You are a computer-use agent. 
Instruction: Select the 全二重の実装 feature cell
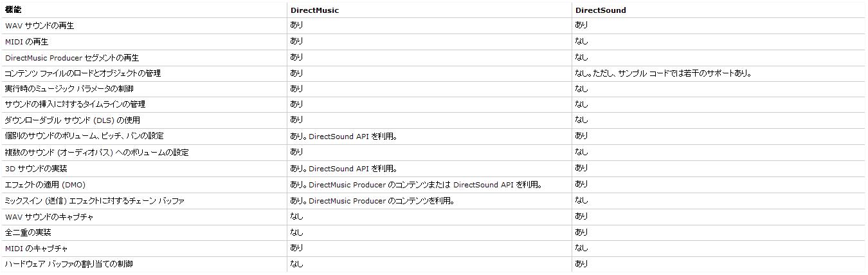coord(28,232)
